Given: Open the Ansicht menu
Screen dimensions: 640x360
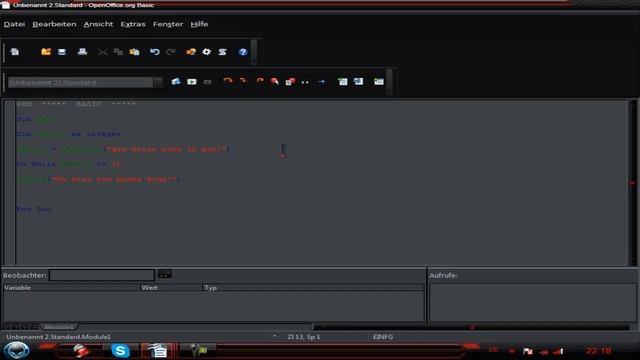Looking at the screenshot, I should tap(98, 24).
